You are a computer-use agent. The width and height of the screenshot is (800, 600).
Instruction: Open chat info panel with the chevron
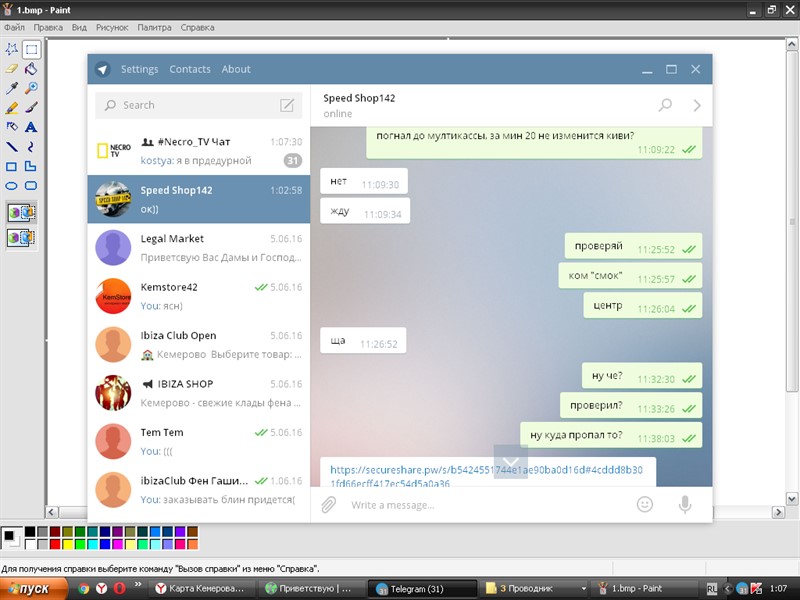click(697, 105)
